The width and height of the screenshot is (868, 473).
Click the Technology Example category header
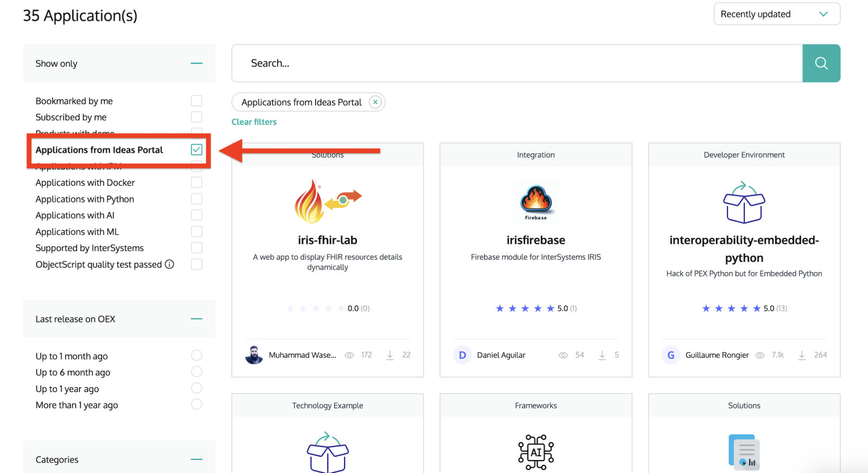click(328, 406)
